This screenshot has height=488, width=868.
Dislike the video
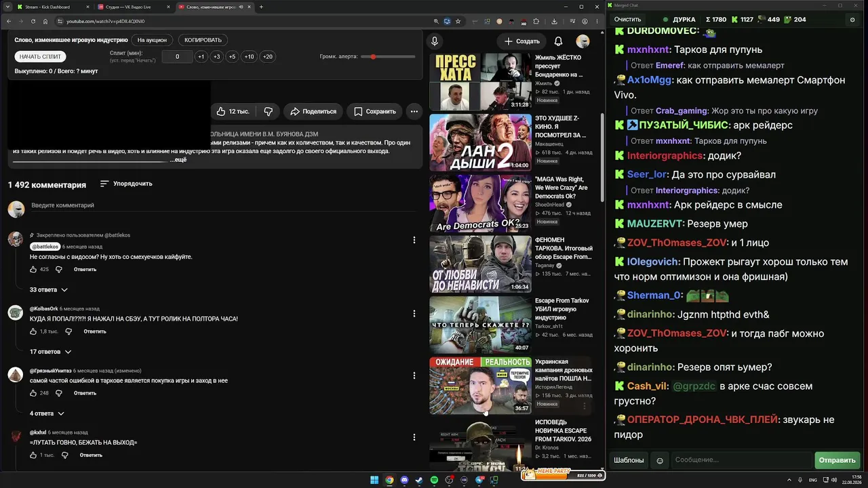tap(268, 111)
